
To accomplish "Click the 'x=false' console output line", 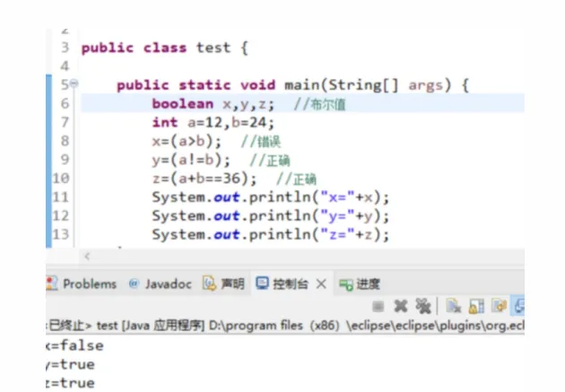I will coord(75,346).
